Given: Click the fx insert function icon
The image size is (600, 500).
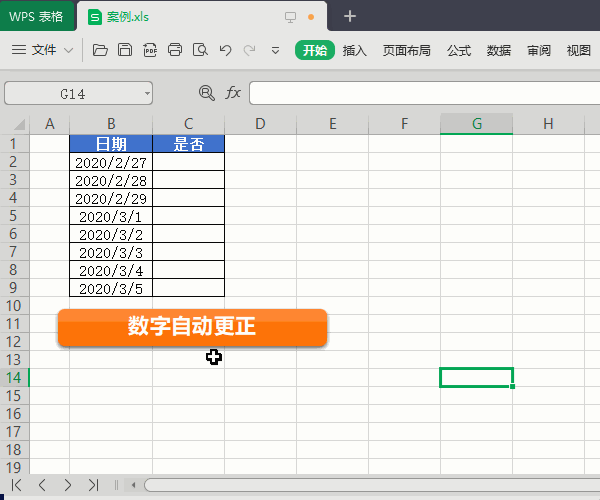Looking at the screenshot, I should [233, 93].
